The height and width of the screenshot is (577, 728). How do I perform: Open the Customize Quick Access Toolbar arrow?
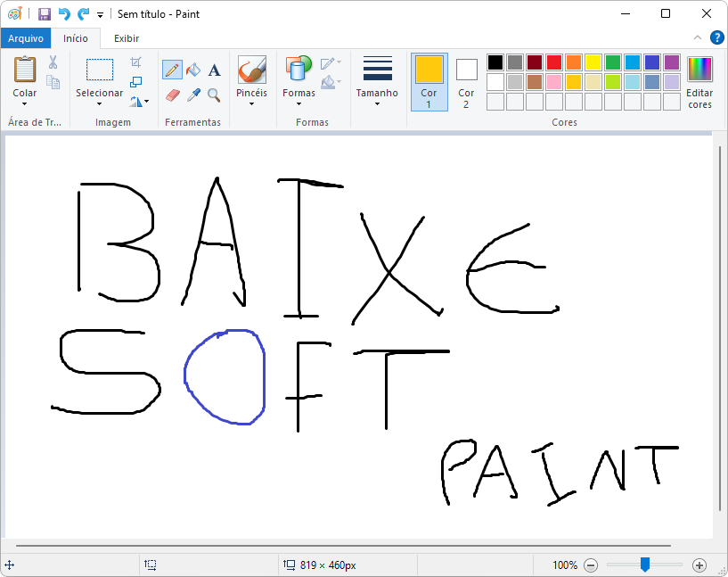pos(100,15)
